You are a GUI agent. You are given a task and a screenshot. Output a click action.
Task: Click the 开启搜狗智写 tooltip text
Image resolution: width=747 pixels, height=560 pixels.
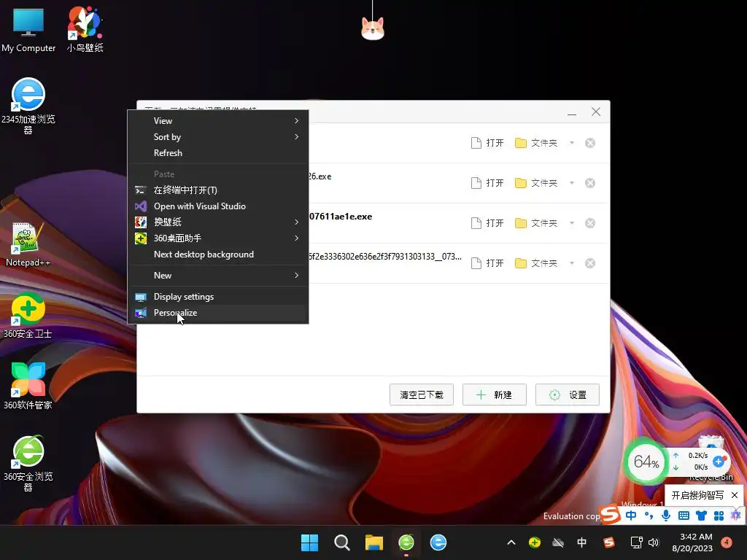tap(697, 495)
